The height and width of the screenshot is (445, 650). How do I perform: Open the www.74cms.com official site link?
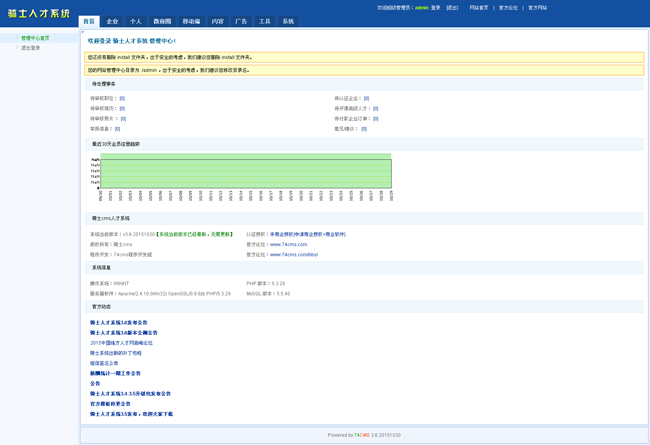point(288,244)
